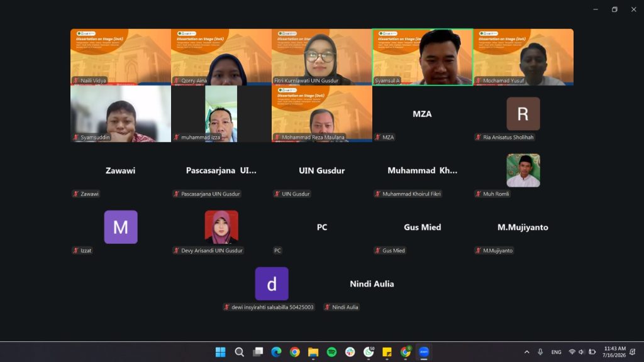Click muted mic icon beside Syamsuddin
This screenshot has width=644, height=362.
point(76,137)
